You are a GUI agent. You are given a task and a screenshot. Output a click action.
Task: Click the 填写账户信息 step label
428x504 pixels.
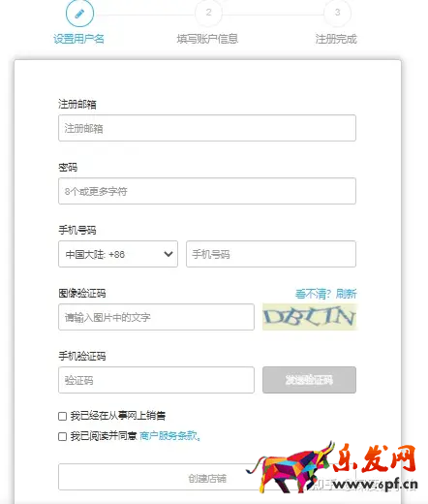click(207, 39)
